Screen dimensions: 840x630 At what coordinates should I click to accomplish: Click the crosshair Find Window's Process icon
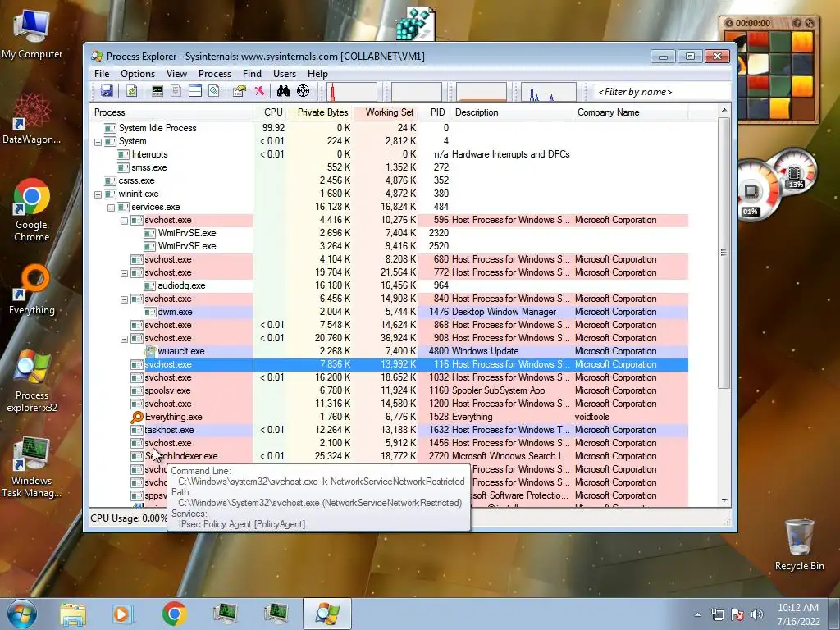[x=303, y=91]
